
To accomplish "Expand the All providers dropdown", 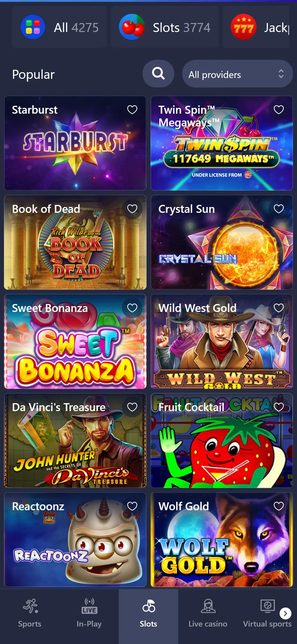I will coord(237,74).
